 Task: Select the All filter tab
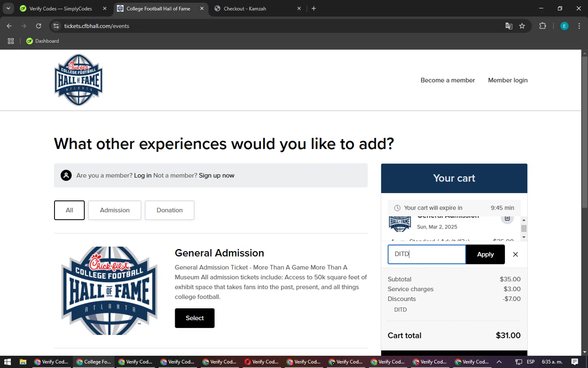69,210
